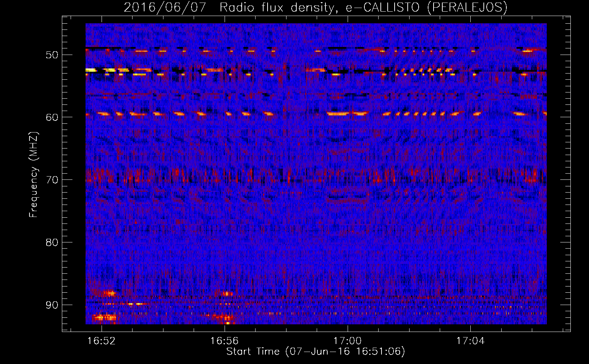Screen dimensions: 589x364
Task: Click the 17:00 time tick label
Action: (x=348, y=341)
